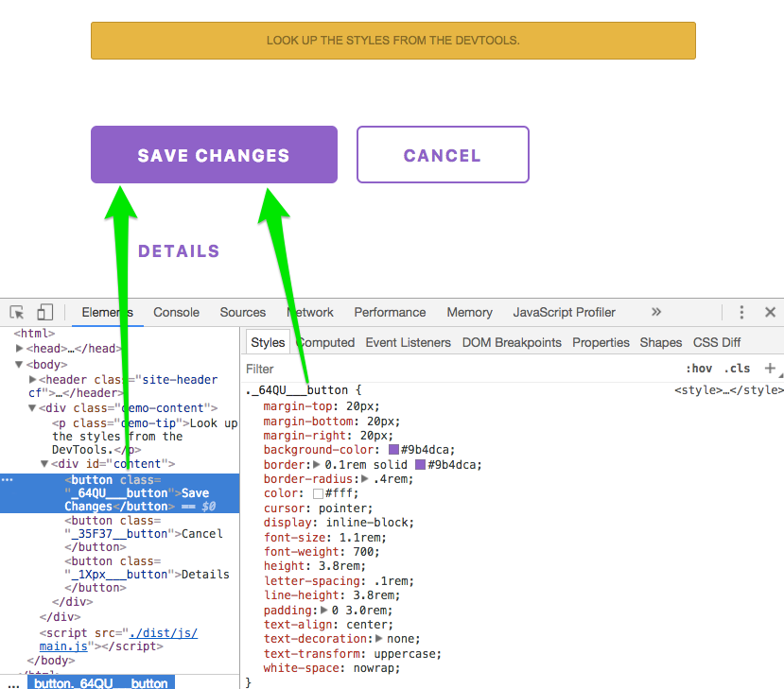Toggle the device toolbar icon
This screenshot has width=784, height=689.
pos(45,312)
